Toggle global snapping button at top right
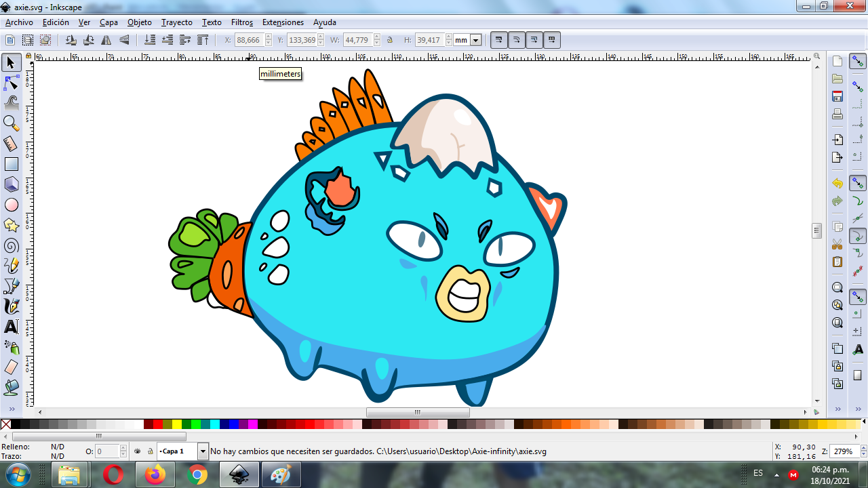The image size is (868, 488). (x=858, y=62)
